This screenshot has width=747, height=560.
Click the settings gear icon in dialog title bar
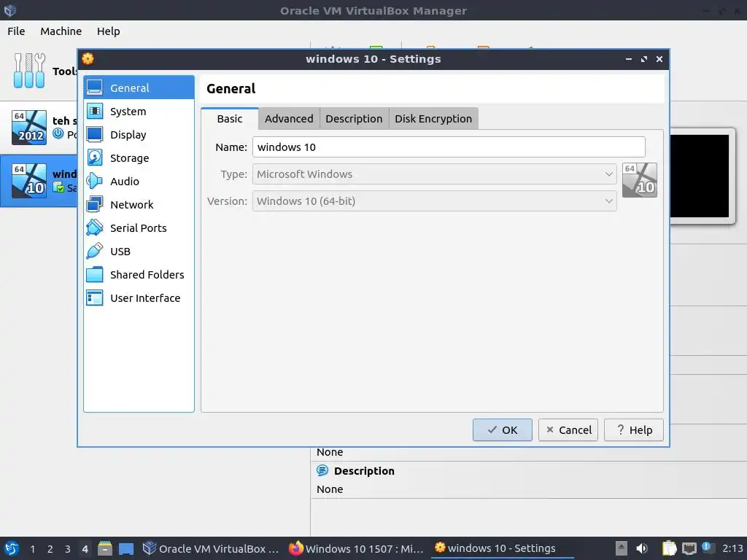click(88, 58)
